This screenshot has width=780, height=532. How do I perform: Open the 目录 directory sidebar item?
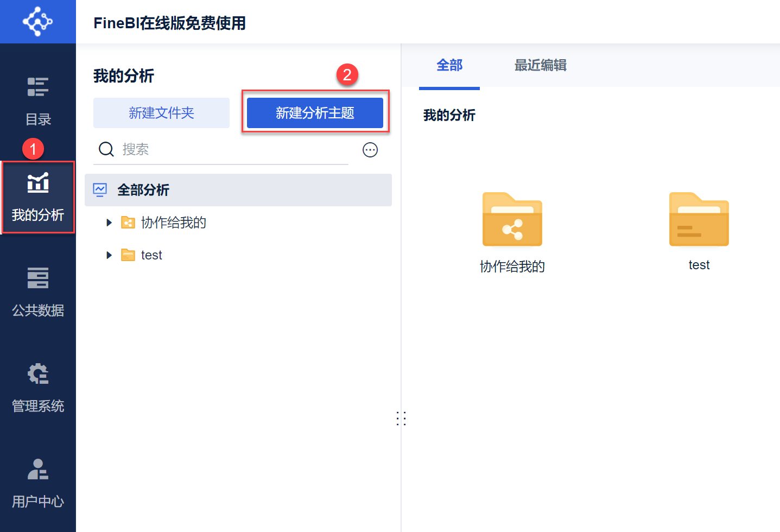pyautogui.click(x=38, y=101)
